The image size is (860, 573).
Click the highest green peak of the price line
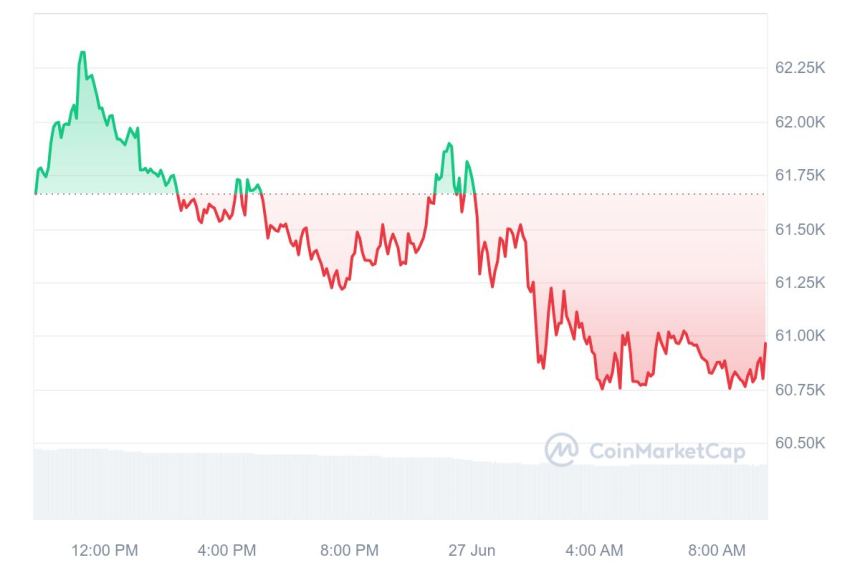(82, 52)
